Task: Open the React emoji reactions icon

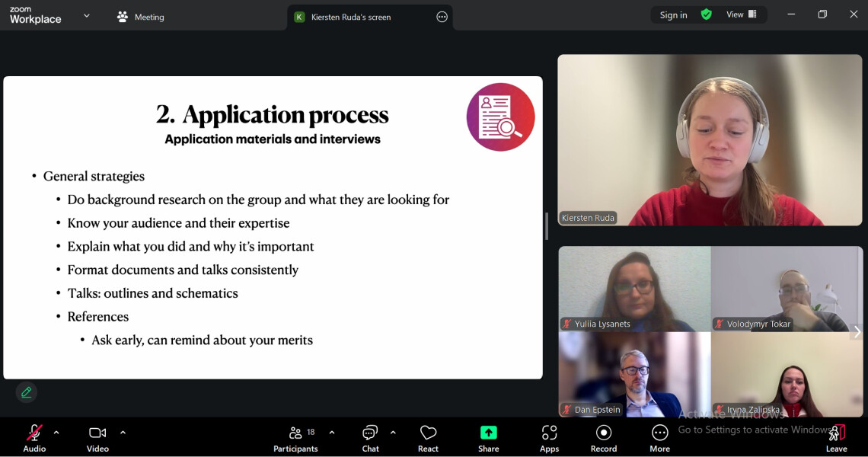Action: click(x=428, y=433)
